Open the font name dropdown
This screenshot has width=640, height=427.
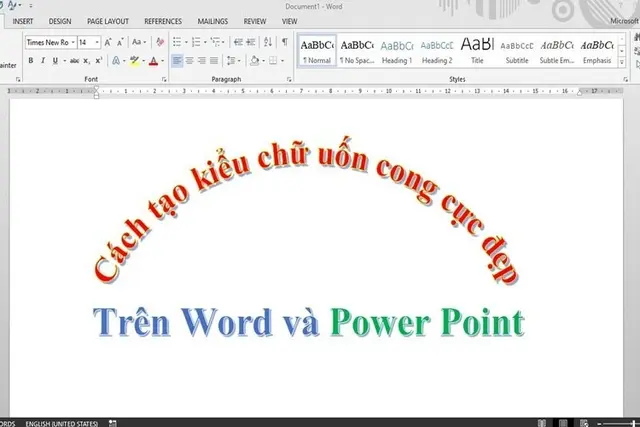73,42
